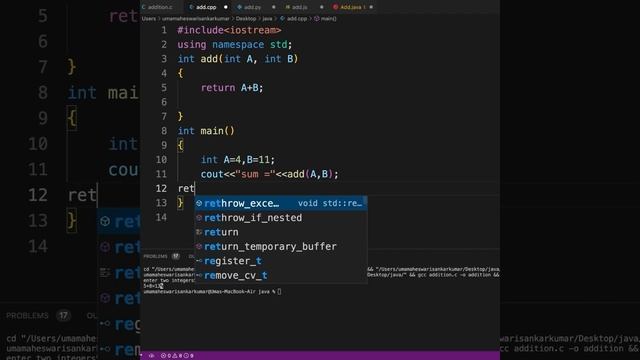Click the JS icon on add.js tab
The height and width of the screenshot is (360, 640).
pyautogui.click(x=288, y=7)
